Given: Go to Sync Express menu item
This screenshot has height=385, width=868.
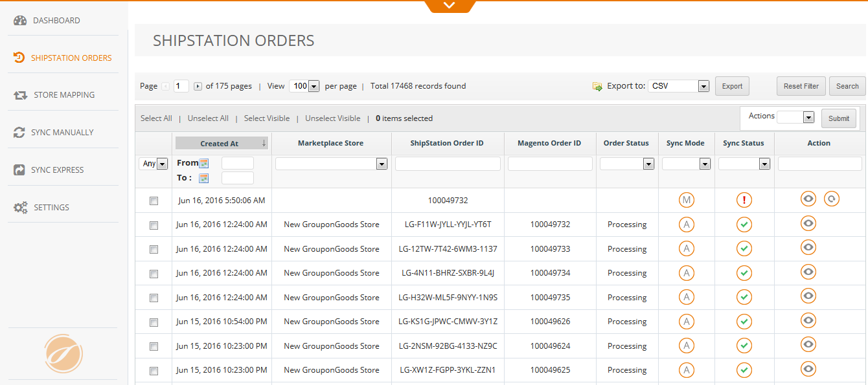Looking at the screenshot, I should (x=57, y=170).
